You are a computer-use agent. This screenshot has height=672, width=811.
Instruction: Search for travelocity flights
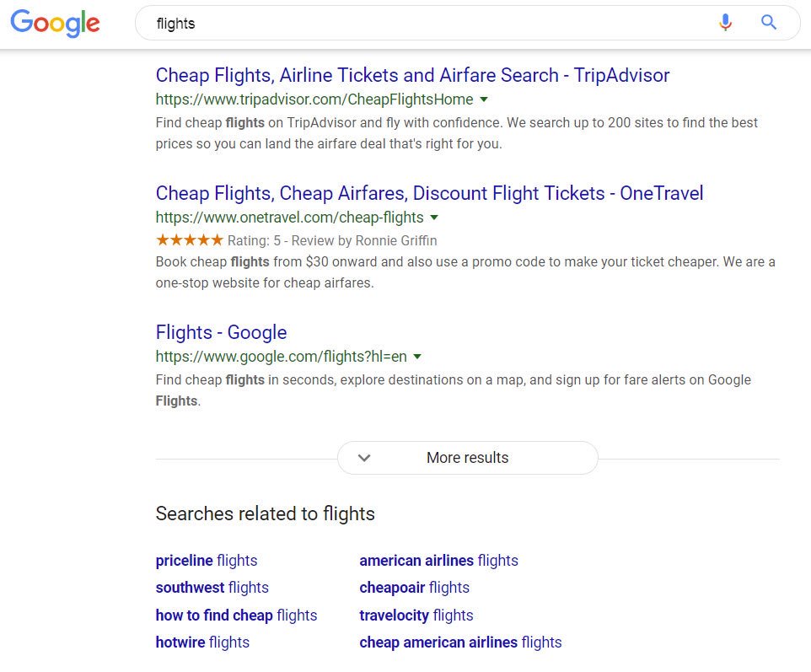click(x=416, y=616)
